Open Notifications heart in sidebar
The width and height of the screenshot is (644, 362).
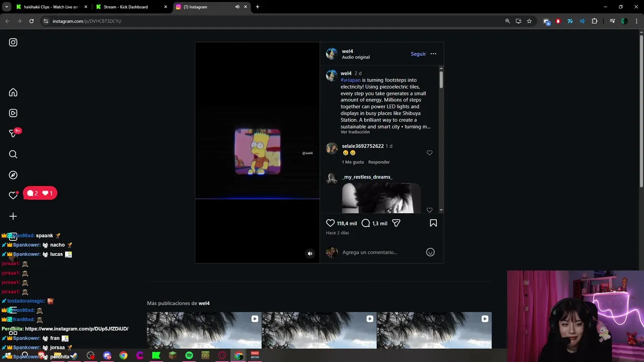coord(13,196)
